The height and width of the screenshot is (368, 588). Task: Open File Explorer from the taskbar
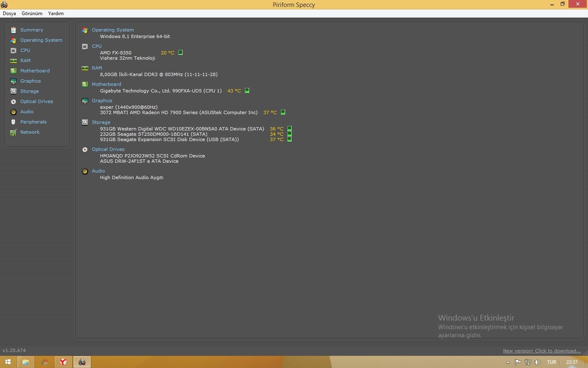[x=25, y=362]
